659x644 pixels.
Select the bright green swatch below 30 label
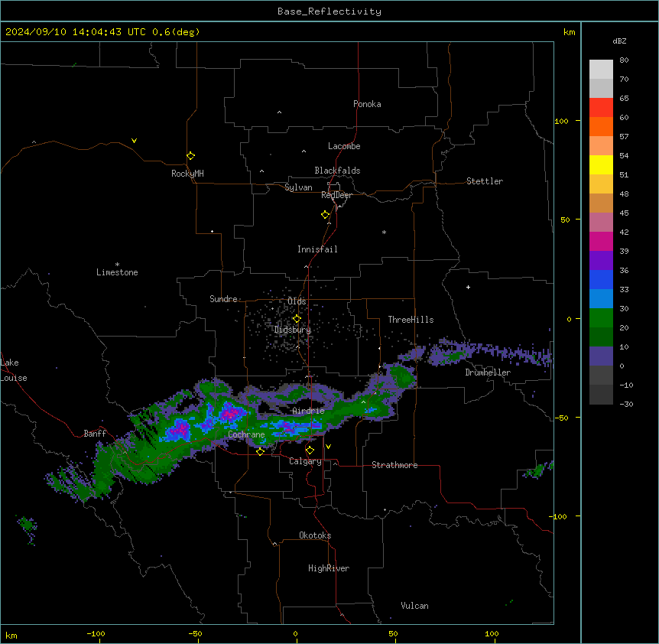pos(601,318)
